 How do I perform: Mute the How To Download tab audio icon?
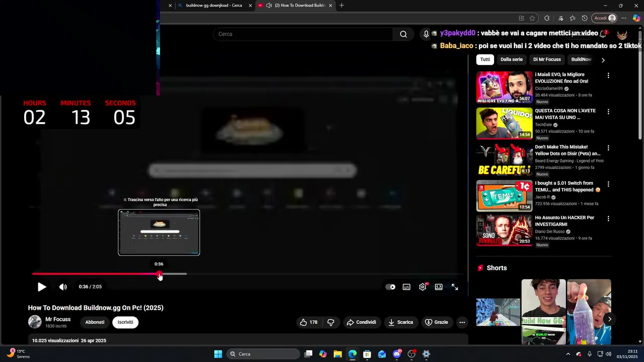(269, 6)
